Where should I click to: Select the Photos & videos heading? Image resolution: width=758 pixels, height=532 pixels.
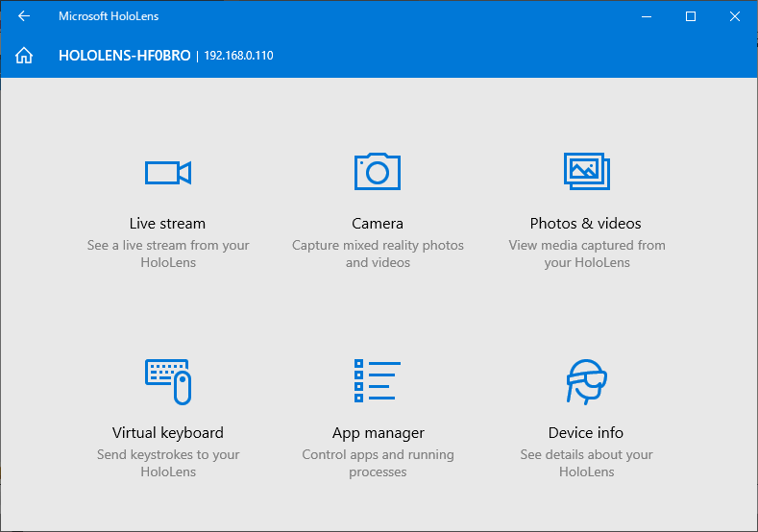click(586, 224)
